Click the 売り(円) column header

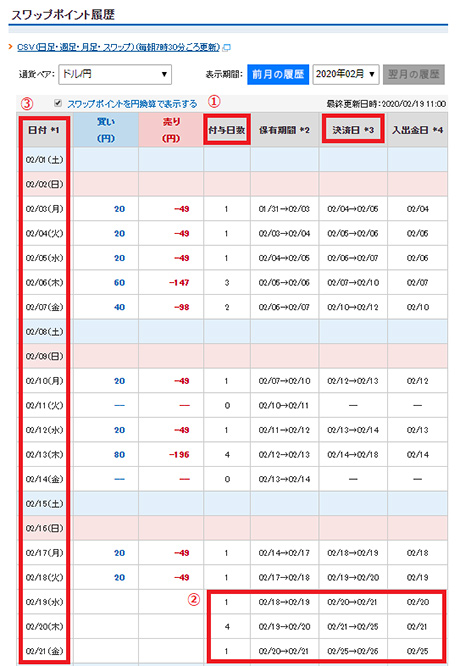171,130
